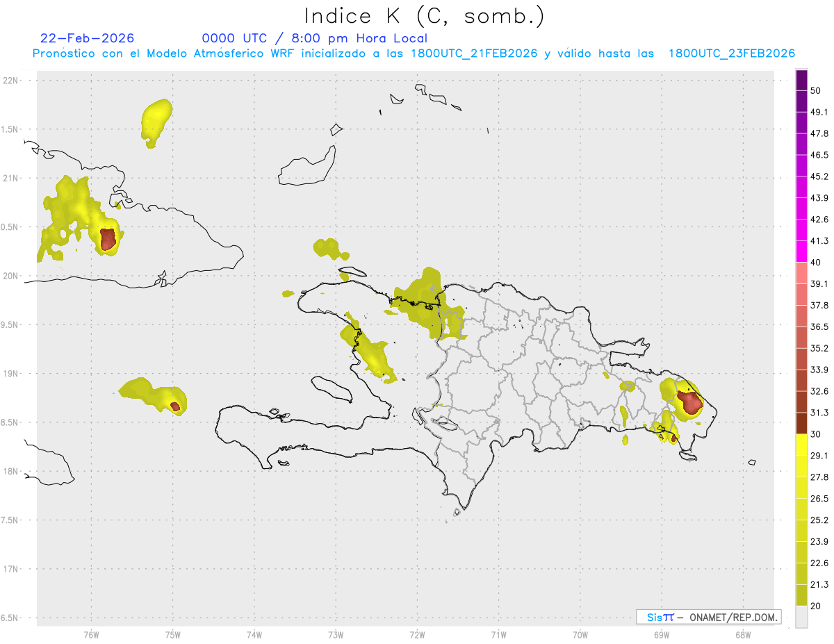Viewport: 834px width, 644px height.
Task: Click the color scale value "22.6"
Action: [819, 563]
